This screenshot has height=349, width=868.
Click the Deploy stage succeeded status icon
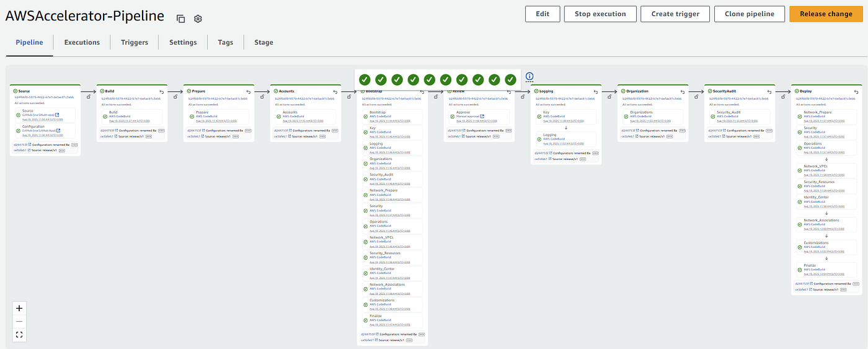(797, 91)
